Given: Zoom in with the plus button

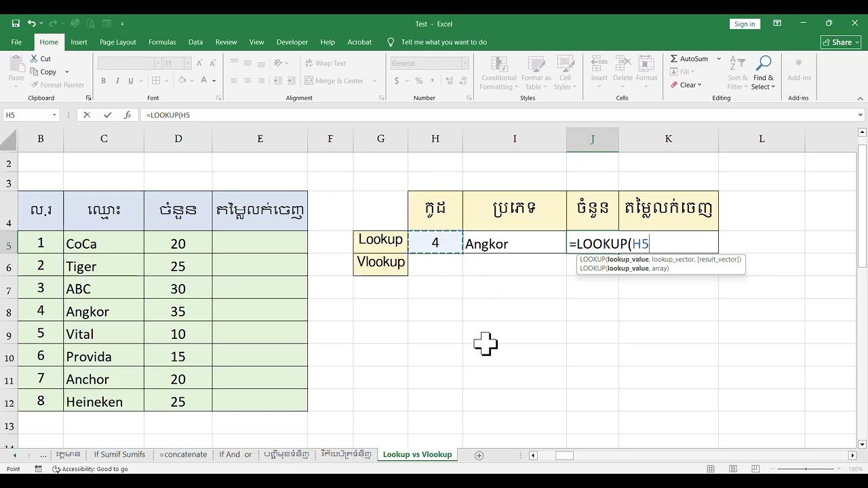Looking at the screenshot, I should coord(840,469).
